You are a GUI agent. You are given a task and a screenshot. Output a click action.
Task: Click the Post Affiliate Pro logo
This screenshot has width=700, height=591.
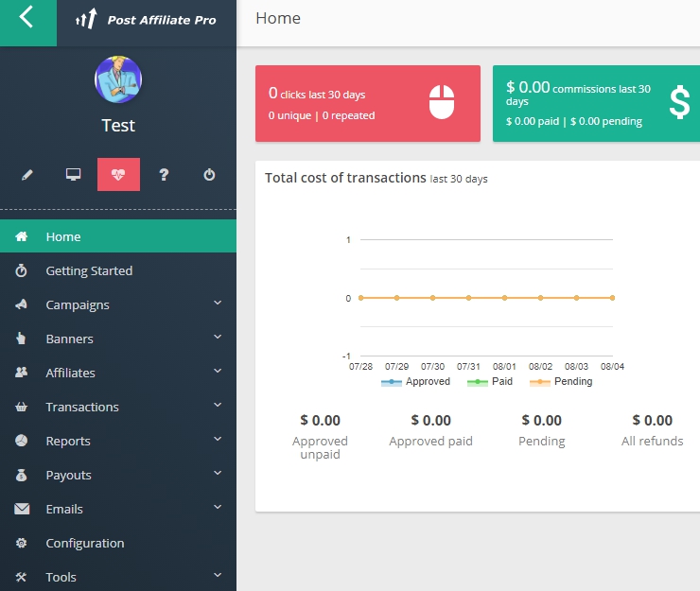(147, 19)
